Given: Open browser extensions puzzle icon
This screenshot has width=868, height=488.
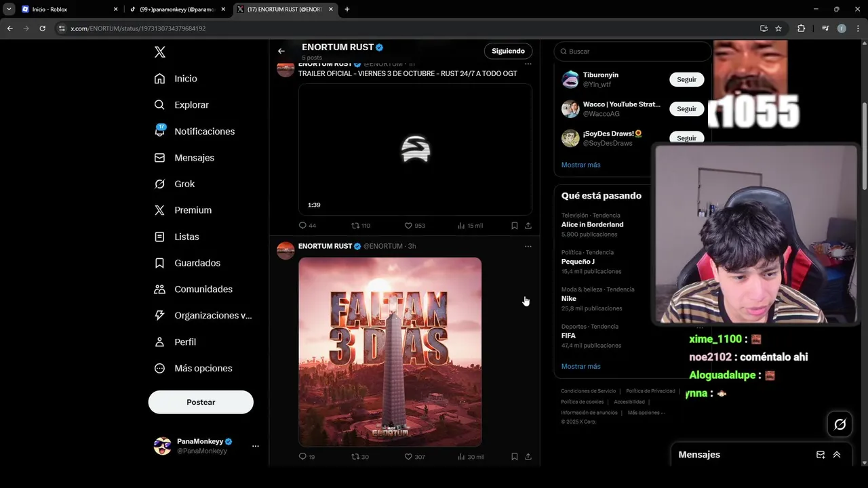Looking at the screenshot, I should [x=802, y=28].
